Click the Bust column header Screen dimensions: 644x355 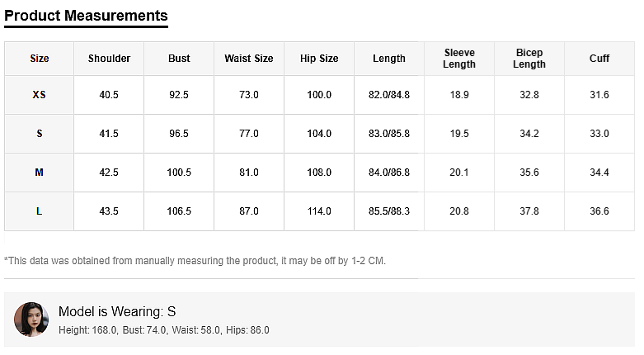click(179, 59)
